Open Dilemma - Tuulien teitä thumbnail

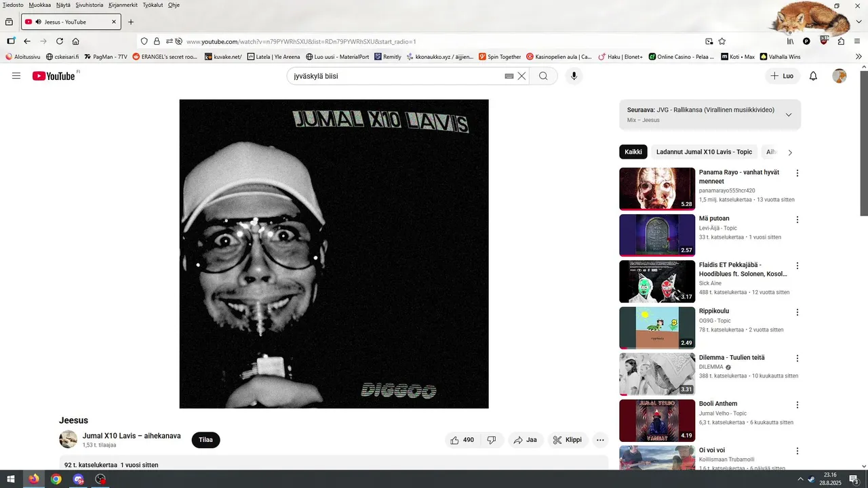click(x=657, y=373)
